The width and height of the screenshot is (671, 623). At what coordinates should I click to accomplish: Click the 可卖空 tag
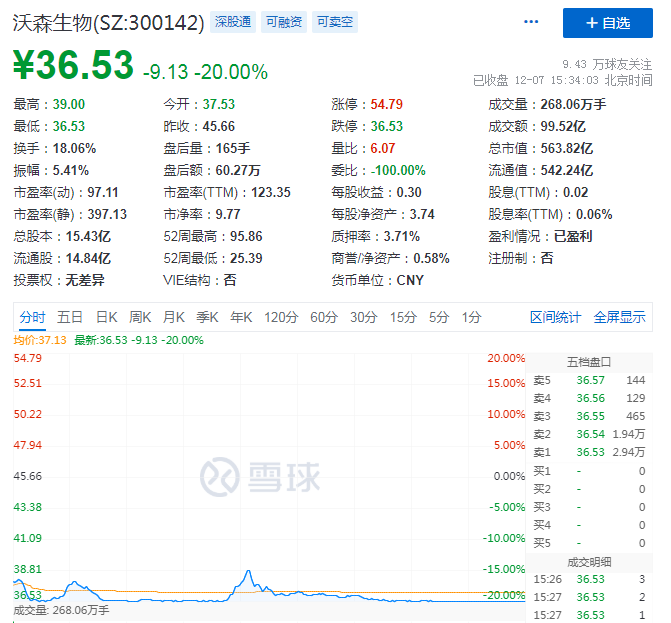coord(335,22)
